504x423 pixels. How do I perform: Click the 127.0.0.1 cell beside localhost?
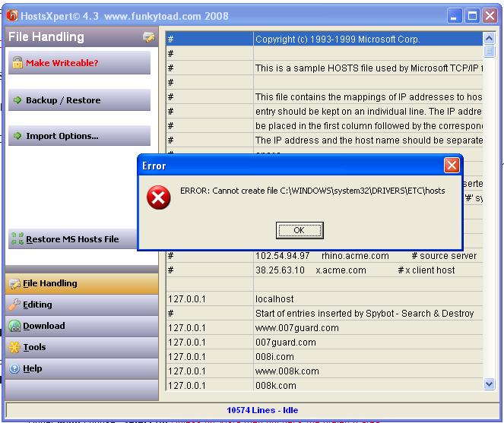pos(210,299)
